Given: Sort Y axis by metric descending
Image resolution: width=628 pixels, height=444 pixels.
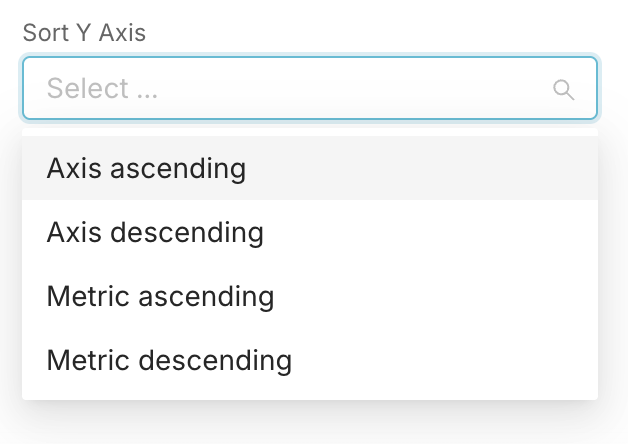Looking at the screenshot, I should 310,360.
